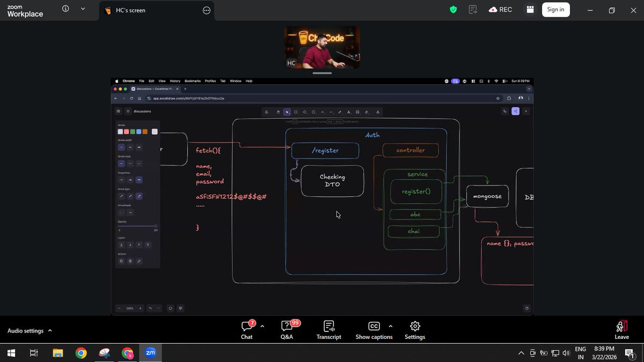Choose solid stroke style
Viewport: 644px width, 362px height.
coord(121,163)
